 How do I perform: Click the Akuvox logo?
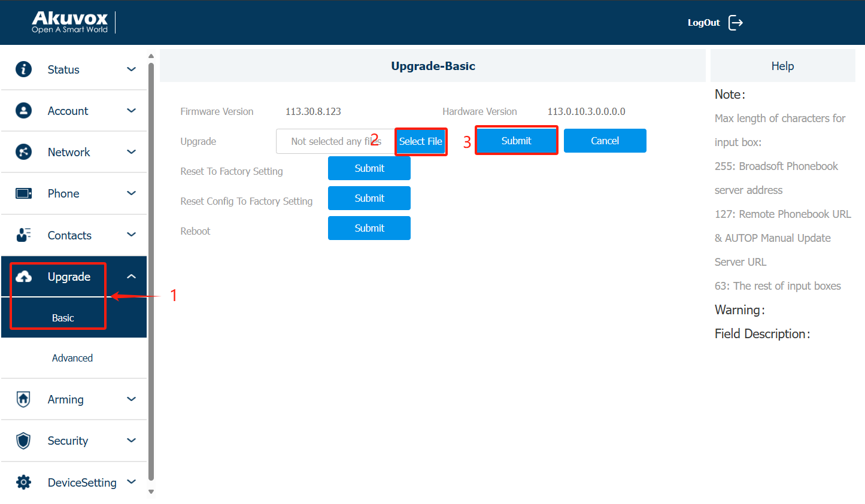(69, 22)
